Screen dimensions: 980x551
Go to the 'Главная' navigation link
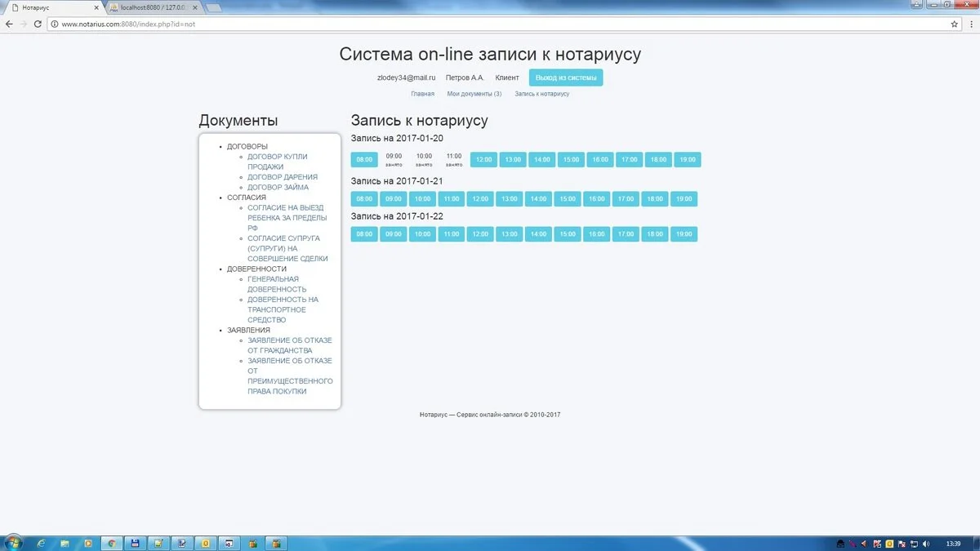coord(422,93)
